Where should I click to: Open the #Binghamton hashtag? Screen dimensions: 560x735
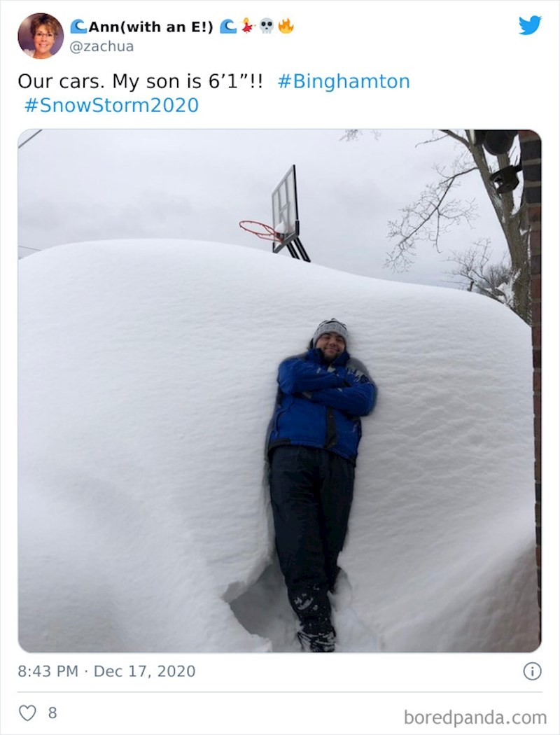tap(344, 82)
